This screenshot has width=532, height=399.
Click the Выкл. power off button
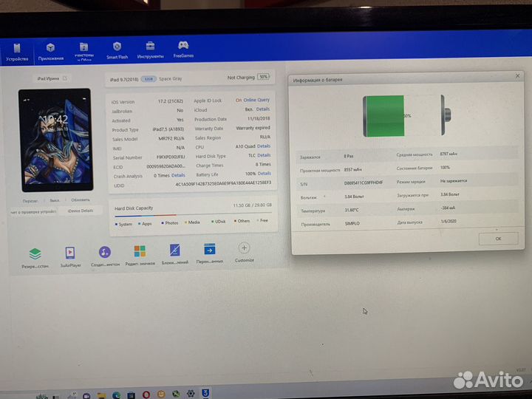(x=54, y=200)
